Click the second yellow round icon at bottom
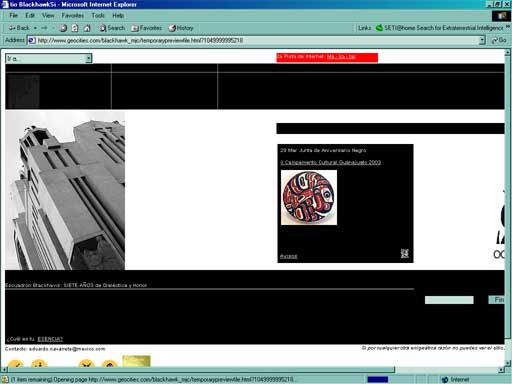 (x=39, y=363)
